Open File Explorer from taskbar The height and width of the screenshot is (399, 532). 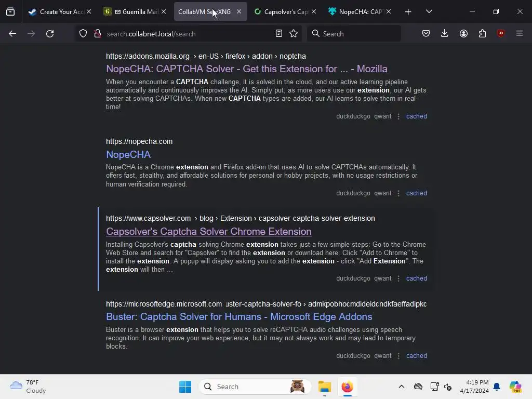pos(324,387)
